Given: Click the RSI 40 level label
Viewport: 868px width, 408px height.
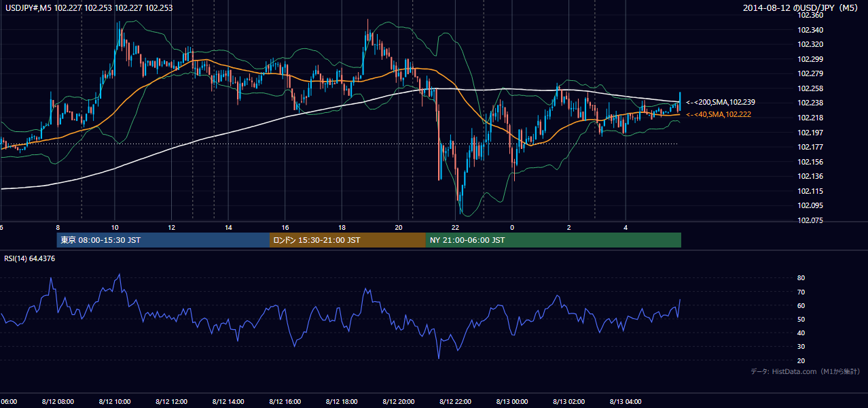Looking at the screenshot, I should tap(801, 333).
